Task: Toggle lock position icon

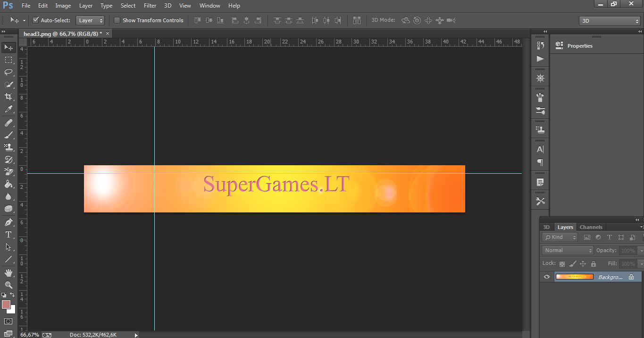Action: [583, 264]
